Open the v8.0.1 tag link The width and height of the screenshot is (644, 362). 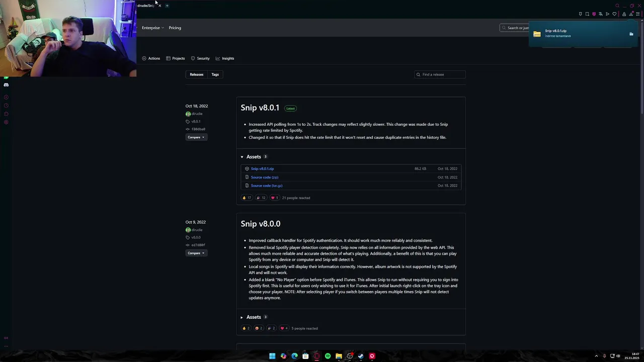pyautogui.click(x=196, y=122)
